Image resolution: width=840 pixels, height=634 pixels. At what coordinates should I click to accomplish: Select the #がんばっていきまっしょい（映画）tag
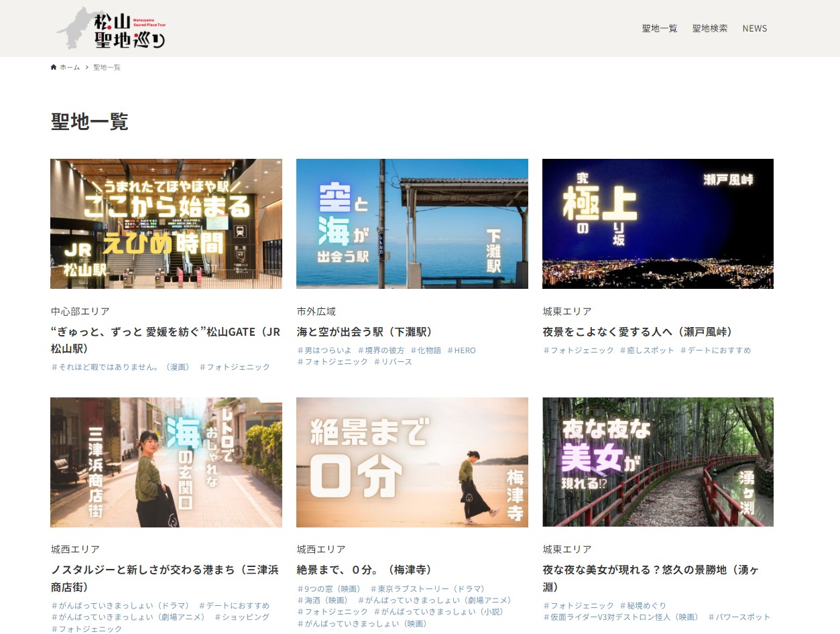[362, 624]
